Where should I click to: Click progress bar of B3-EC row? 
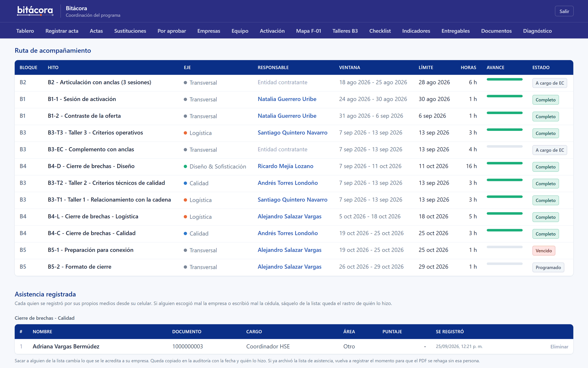coord(504,147)
